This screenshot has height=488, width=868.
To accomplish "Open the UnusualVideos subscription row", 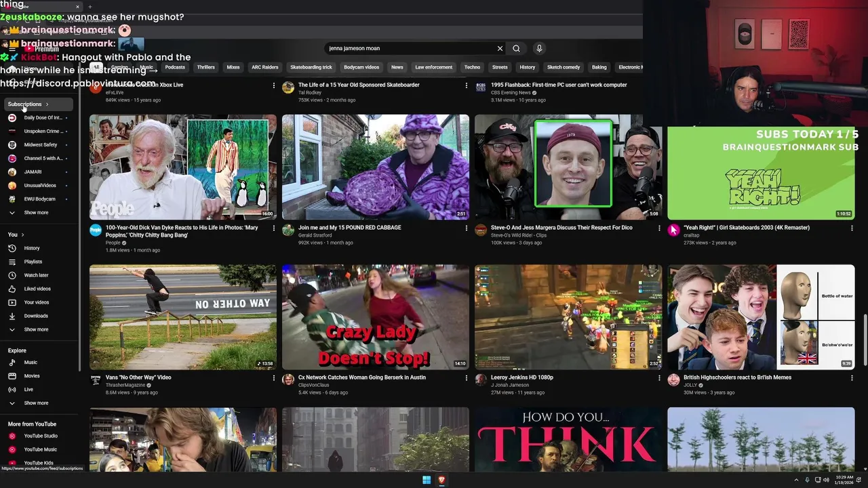I will (x=39, y=185).
